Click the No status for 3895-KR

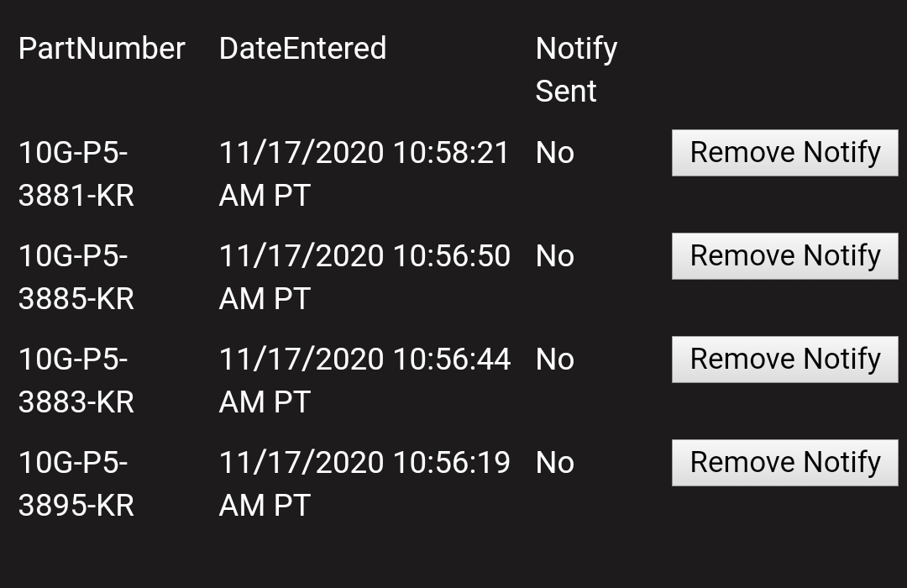click(x=555, y=464)
